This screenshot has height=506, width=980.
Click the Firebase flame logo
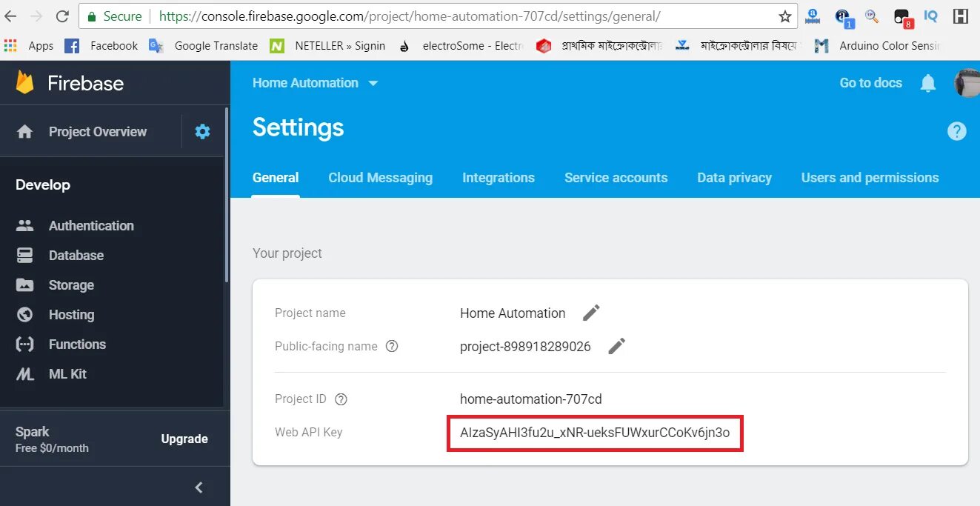(x=25, y=82)
